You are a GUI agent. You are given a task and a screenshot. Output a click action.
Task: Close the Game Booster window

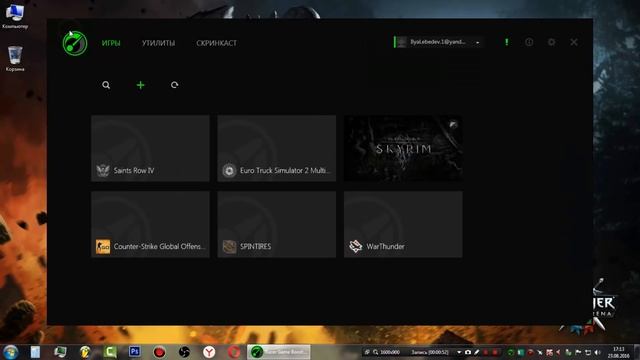574,42
